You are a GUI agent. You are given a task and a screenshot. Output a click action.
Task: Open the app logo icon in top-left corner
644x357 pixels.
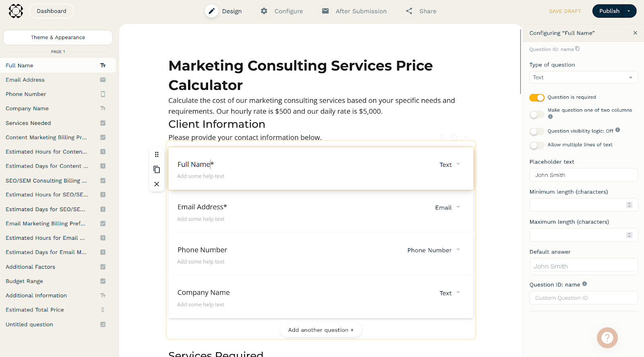click(x=16, y=11)
